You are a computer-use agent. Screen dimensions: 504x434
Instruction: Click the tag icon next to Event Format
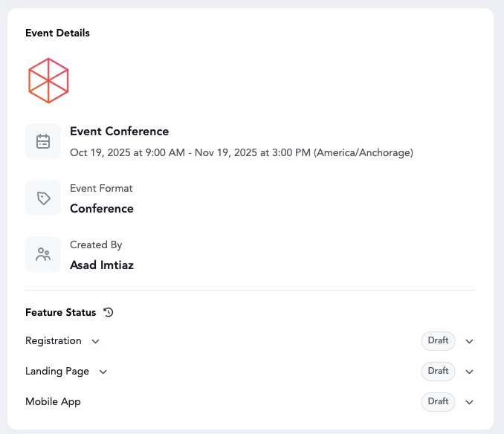point(43,198)
